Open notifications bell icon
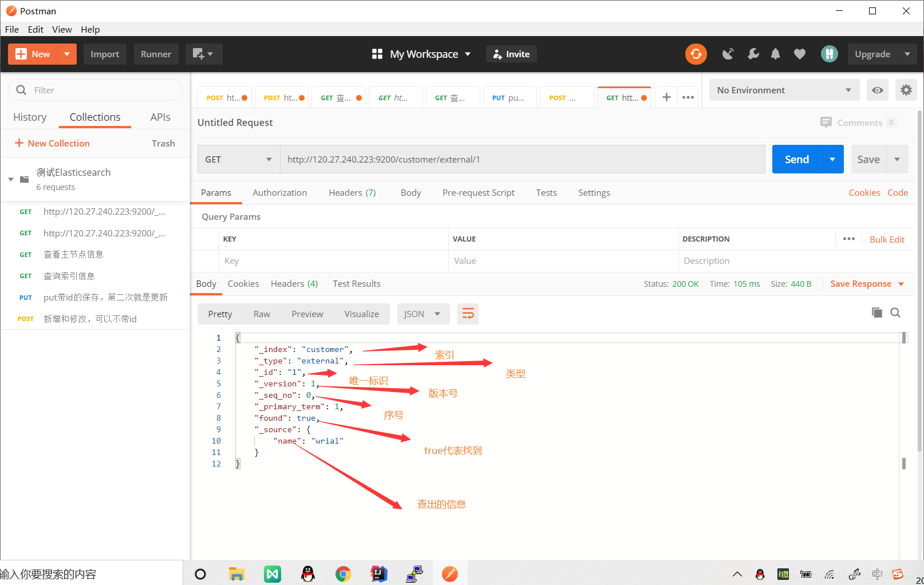 (775, 54)
